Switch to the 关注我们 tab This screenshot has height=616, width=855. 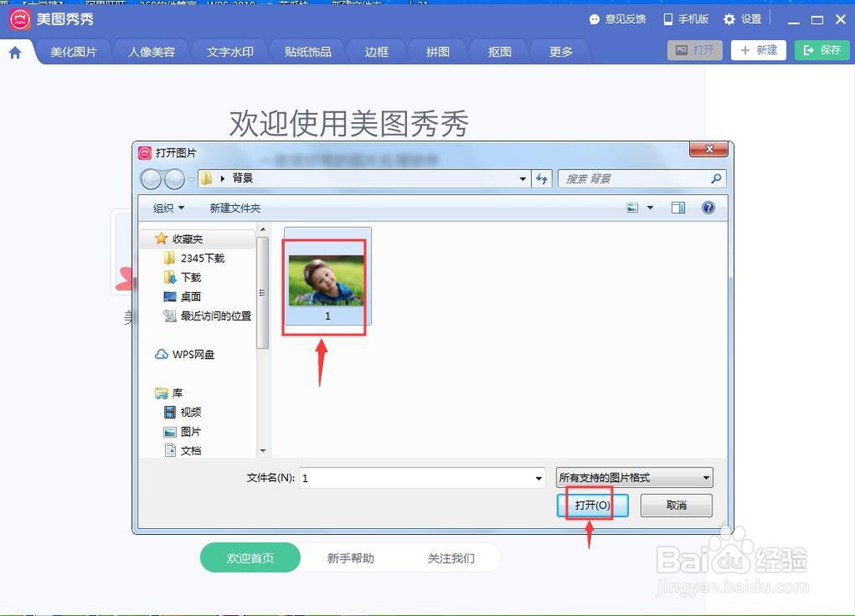(451, 558)
